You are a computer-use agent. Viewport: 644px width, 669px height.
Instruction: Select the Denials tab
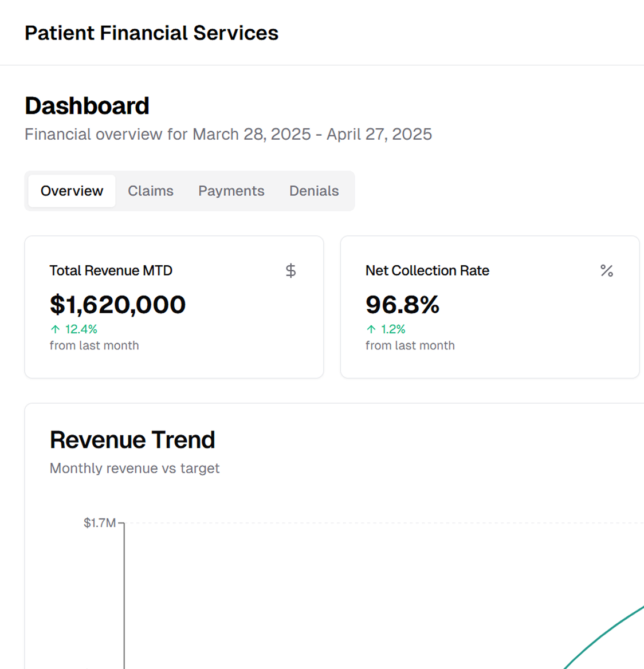coord(313,191)
